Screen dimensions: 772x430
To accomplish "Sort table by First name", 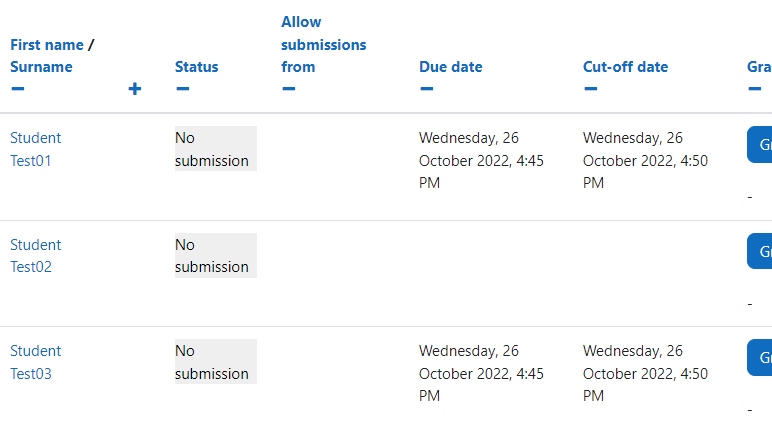I will (x=47, y=45).
